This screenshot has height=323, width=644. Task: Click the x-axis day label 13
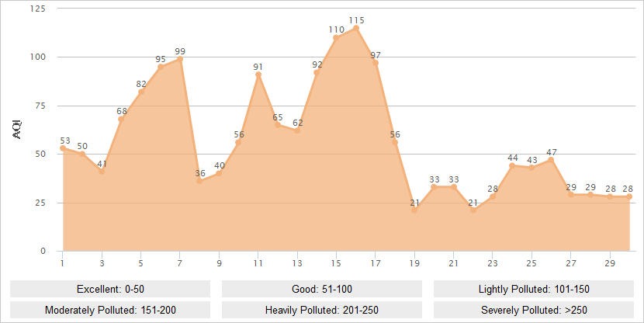click(297, 263)
